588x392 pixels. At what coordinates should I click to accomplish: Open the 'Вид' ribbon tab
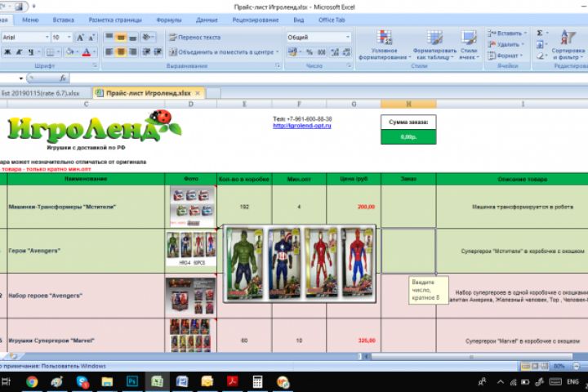point(299,20)
